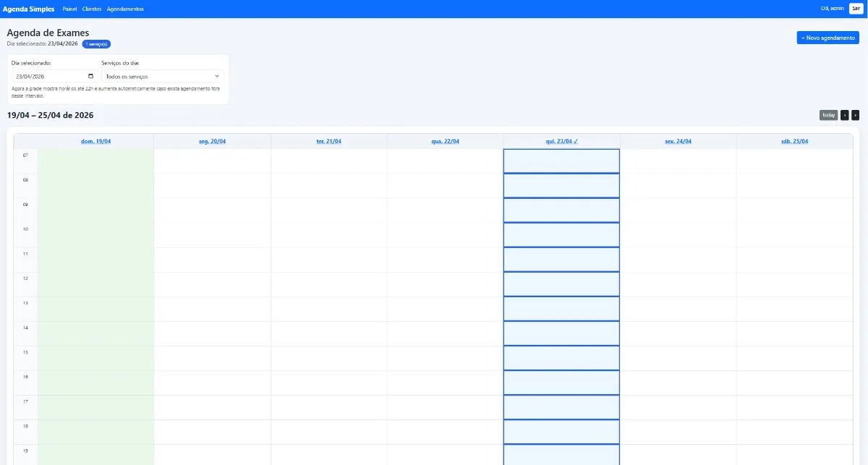
Task: Go to the Painel section
Action: pyautogui.click(x=69, y=9)
